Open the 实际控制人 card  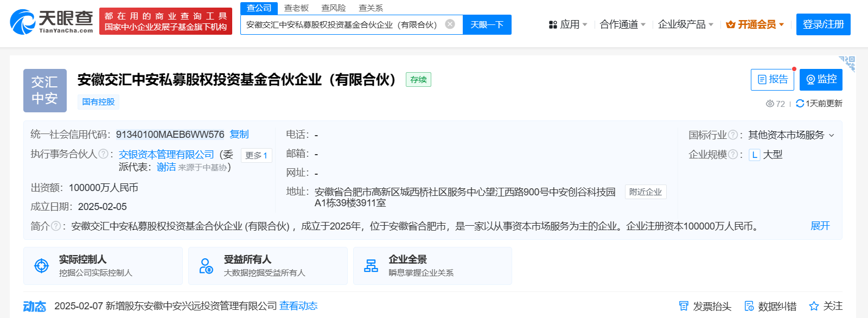pyautogui.click(x=103, y=266)
